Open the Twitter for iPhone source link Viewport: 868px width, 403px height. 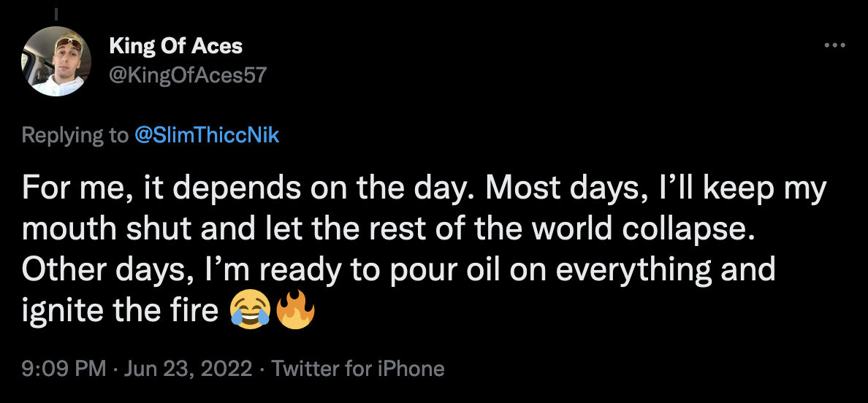358,369
